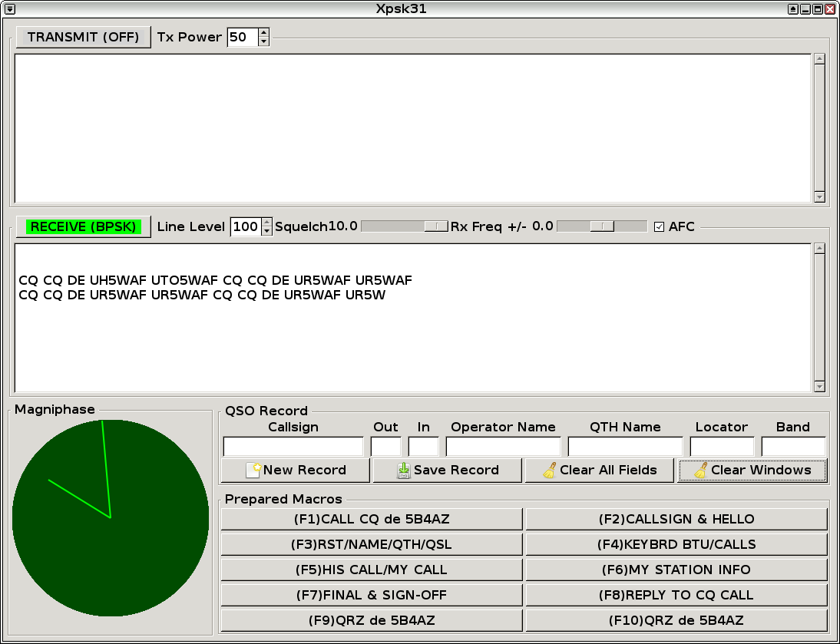
Task: Click the Band input field
Action: 793,447
